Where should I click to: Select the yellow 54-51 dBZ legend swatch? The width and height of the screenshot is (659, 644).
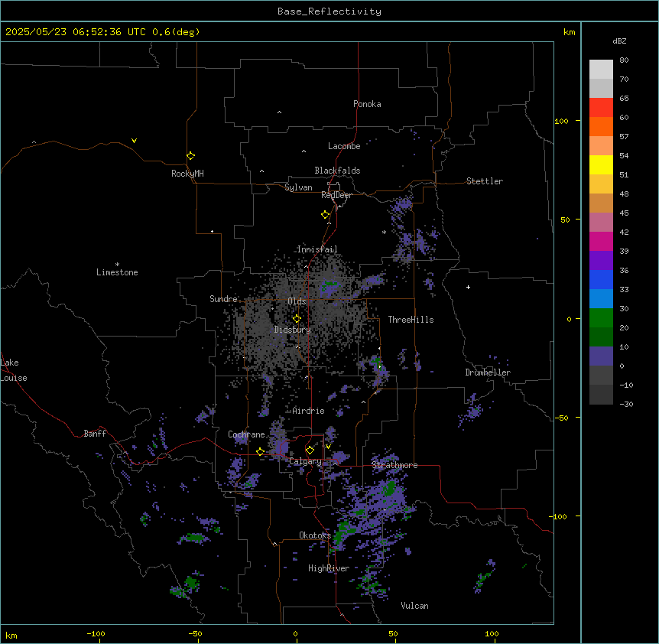(601, 164)
